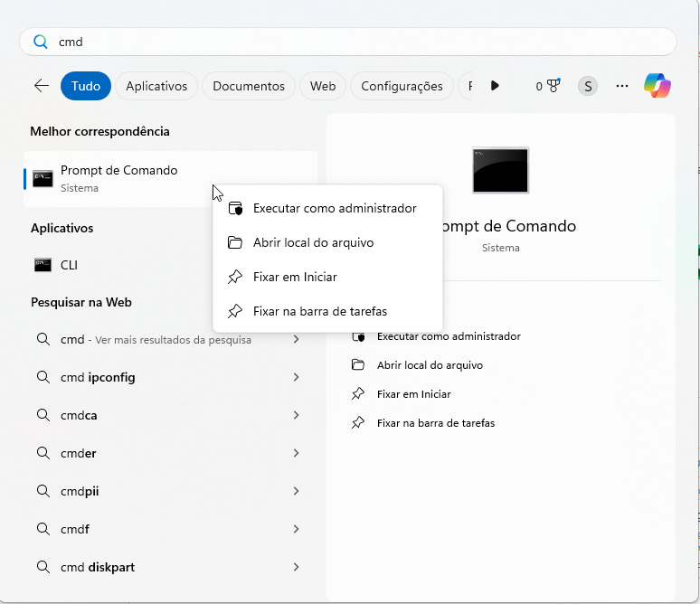Viewport: 700px width, 604px height.
Task: Click the pin icon beside Fixar em Iniciar in context menu
Action: point(235,277)
